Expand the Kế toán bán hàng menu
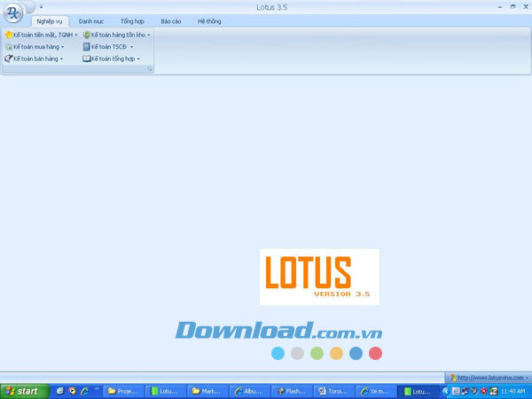The image size is (532, 399). point(35,59)
